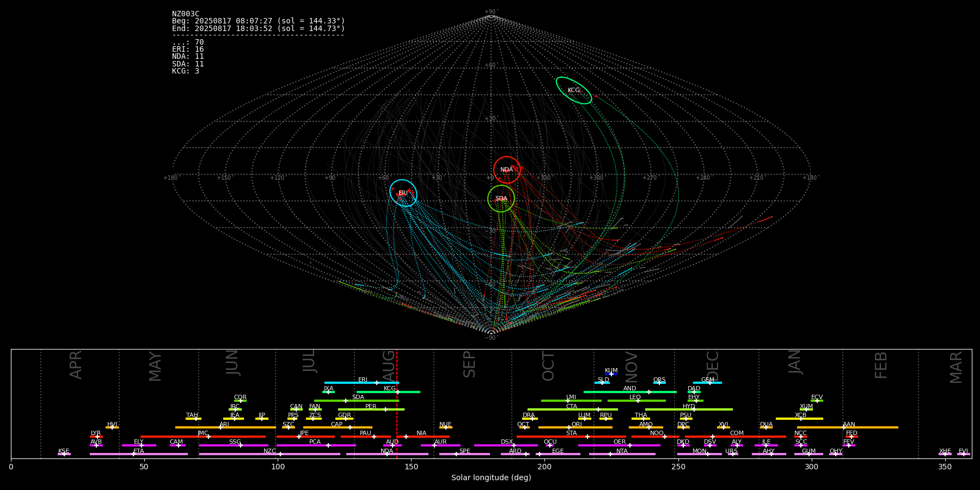Click the LYR shower label in timeline

click(96, 433)
